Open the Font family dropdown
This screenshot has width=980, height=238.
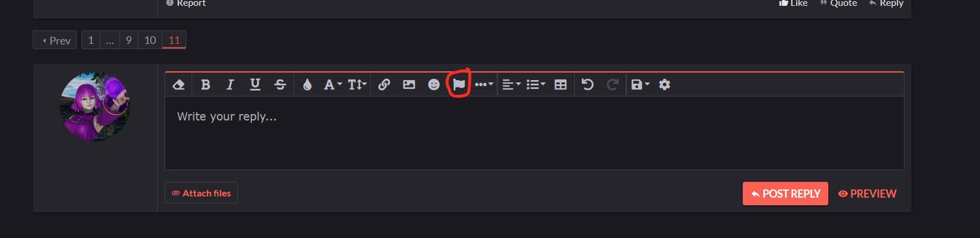pyautogui.click(x=333, y=85)
